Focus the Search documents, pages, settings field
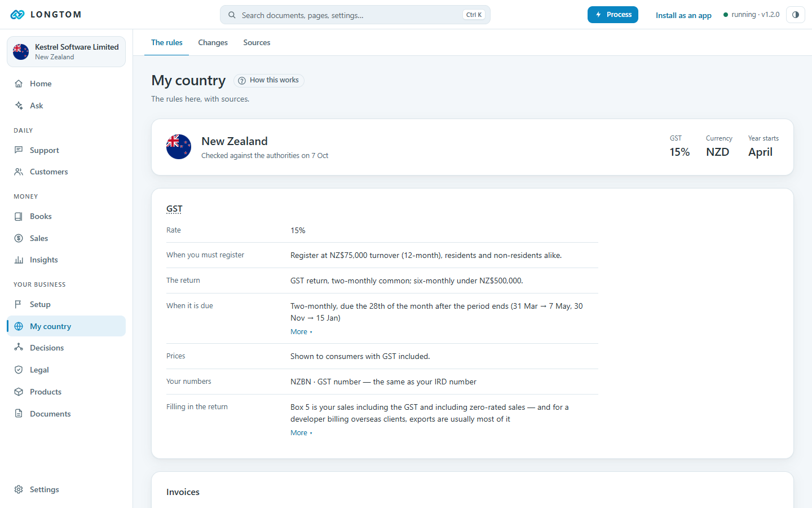 pos(355,15)
